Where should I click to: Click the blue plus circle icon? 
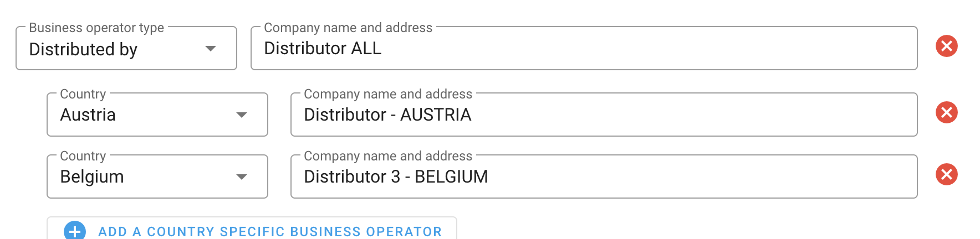click(75, 231)
